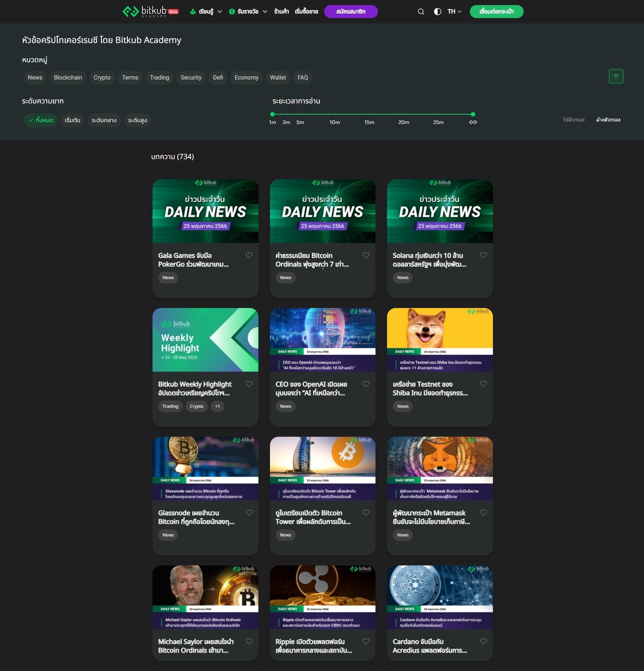
Task: Select the Terms category chip
Action: click(x=130, y=78)
